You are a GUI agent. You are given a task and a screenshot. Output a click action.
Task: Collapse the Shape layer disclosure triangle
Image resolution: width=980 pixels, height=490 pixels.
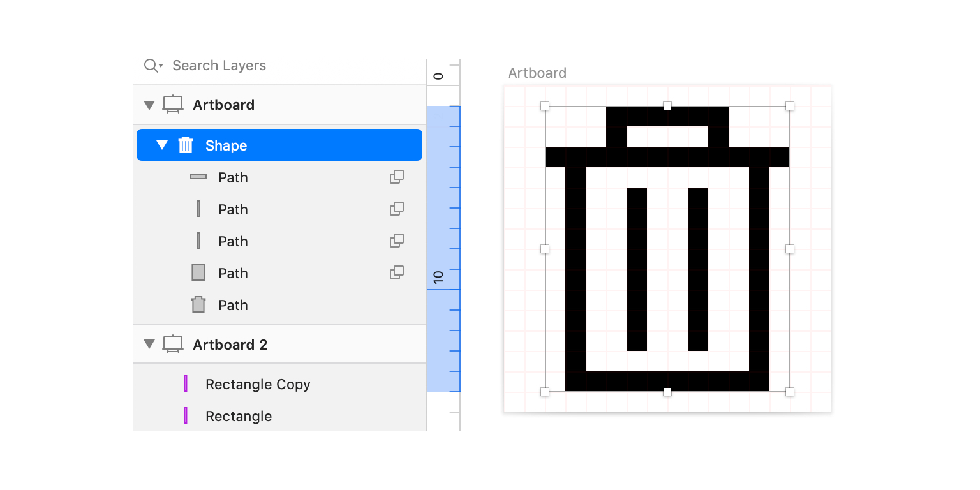tap(162, 145)
